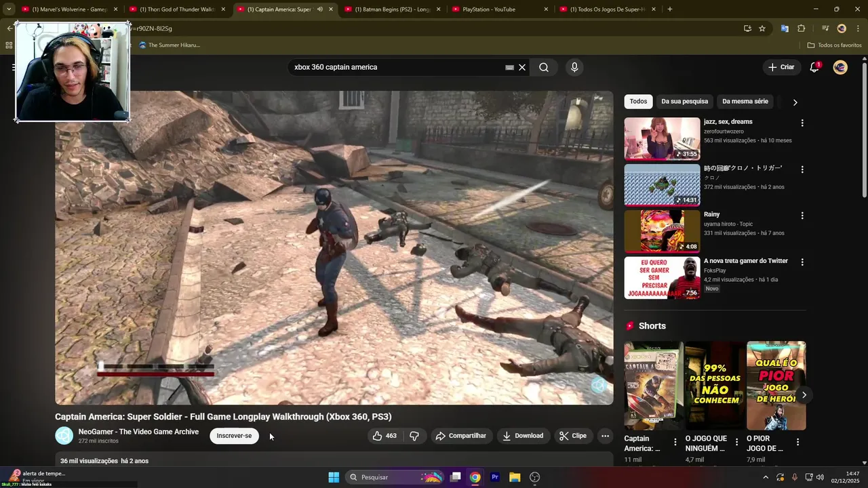This screenshot has width=868, height=488.
Task: Open a new Chrome tab
Action: [x=670, y=9]
